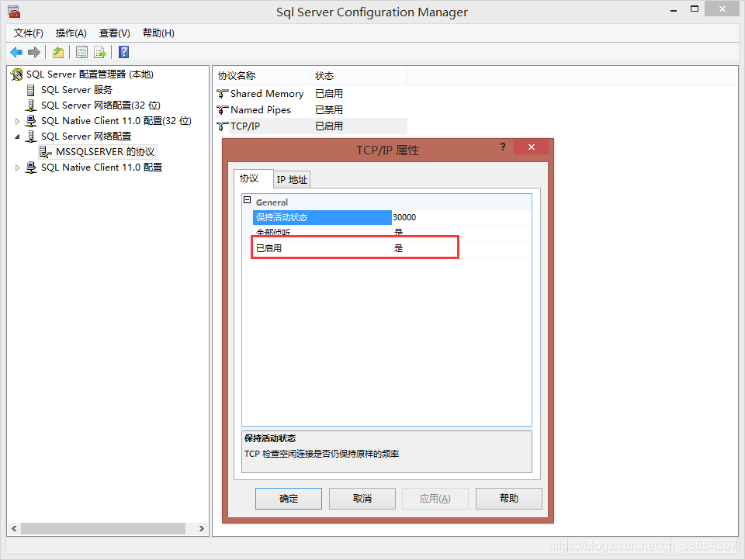Image resolution: width=745 pixels, height=560 pixels.
Task: Select the 已启用 property row
Action: click(322, 248)
